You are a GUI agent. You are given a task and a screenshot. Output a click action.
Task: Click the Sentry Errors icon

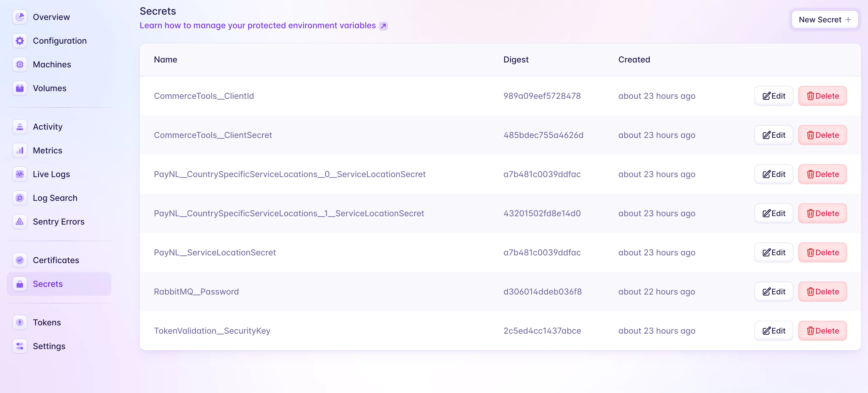[x=20, y=222]
